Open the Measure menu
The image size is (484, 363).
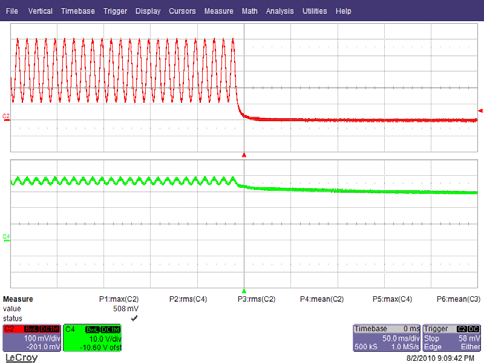[219, 11]
